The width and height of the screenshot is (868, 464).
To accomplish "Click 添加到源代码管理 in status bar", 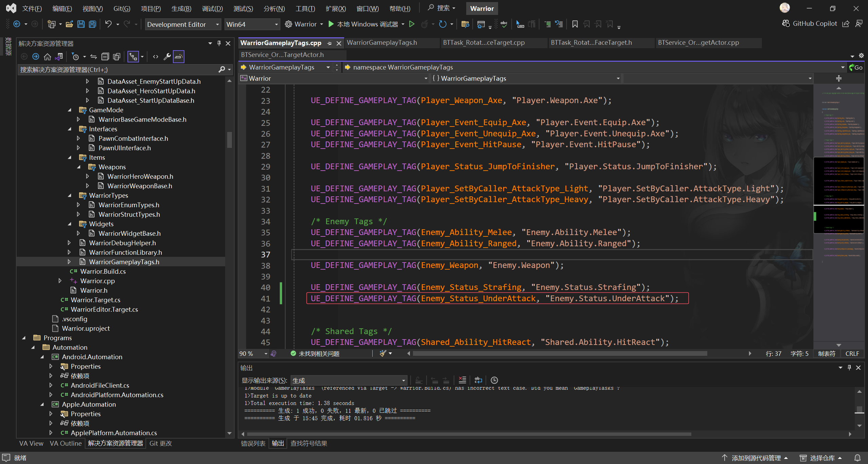I will point(755,458).
